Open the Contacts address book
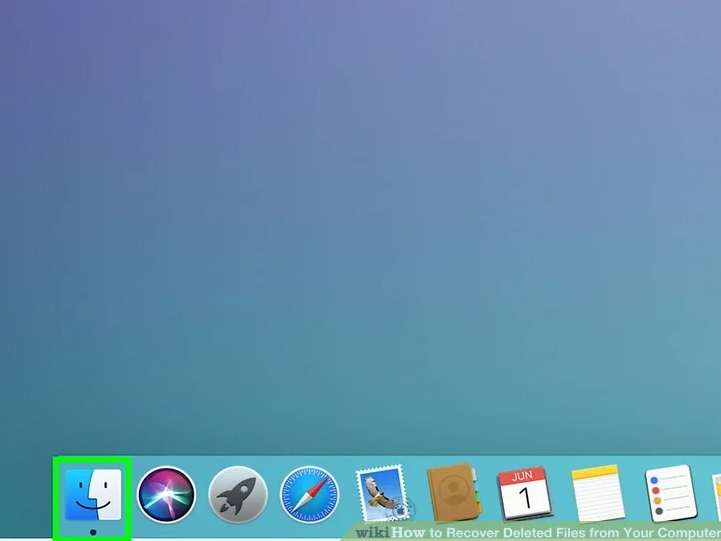721x541 pixels. click(x=454, y=494)
